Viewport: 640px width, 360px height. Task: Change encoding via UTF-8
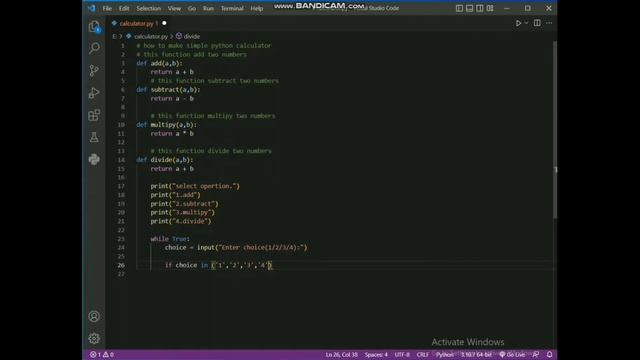402,355
